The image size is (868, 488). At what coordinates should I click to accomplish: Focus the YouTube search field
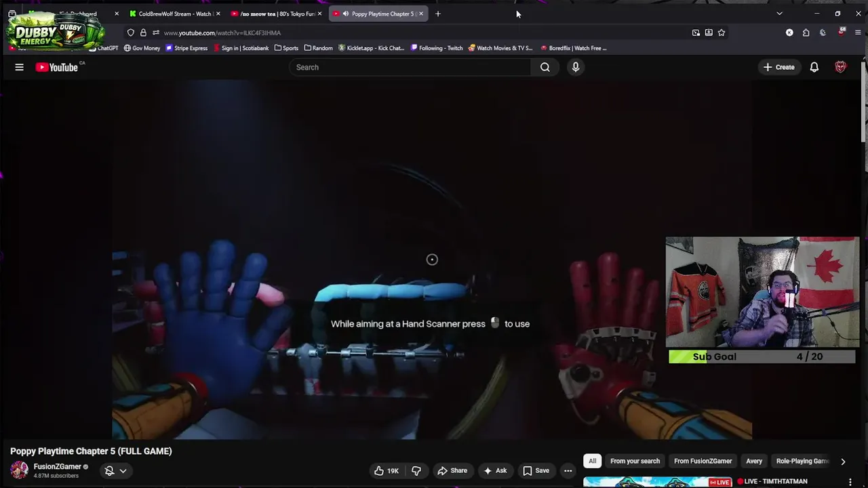[410, 67]
